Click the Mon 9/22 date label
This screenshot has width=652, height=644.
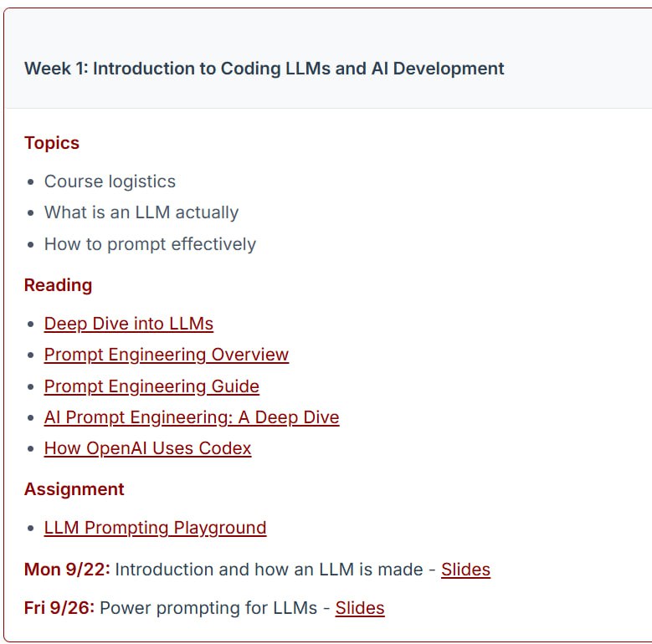[67, 570]
